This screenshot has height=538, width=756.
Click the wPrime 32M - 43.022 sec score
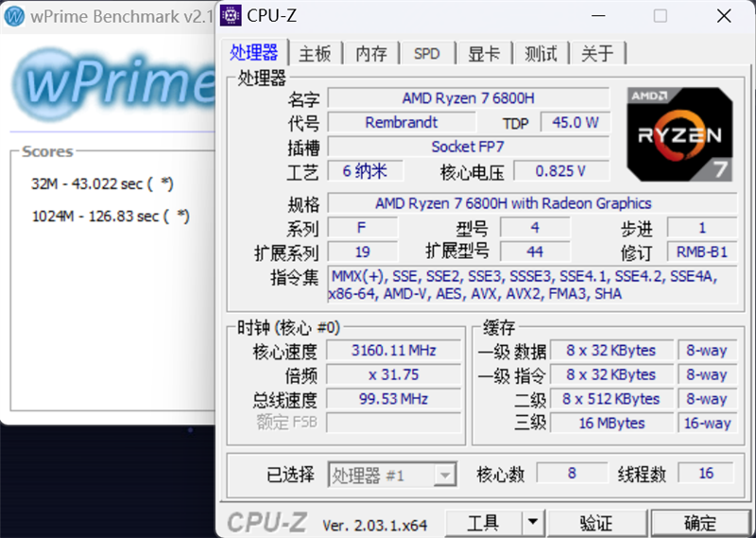click(x=102, y=183)
